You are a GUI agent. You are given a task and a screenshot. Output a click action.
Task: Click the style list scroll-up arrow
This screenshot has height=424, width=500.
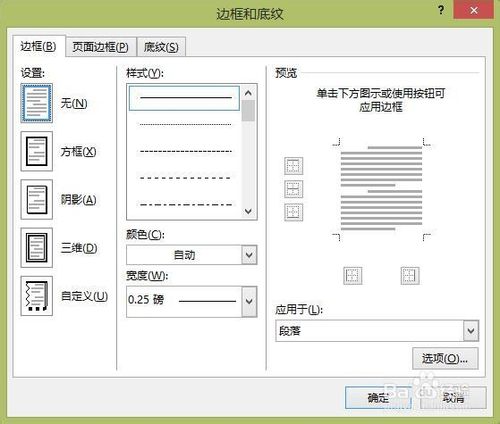tap(248, 93)
